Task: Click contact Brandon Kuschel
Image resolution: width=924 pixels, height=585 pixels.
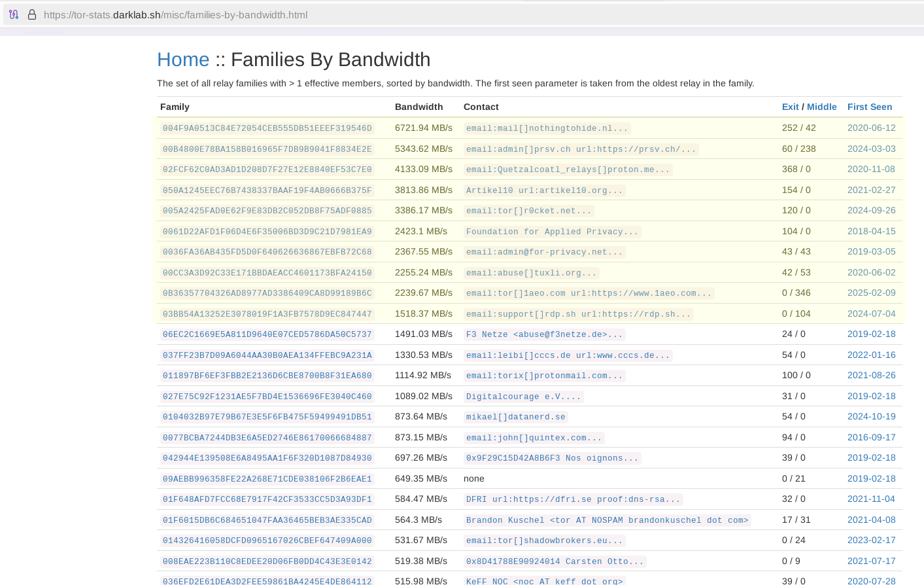Action: (x=607, y=520)
